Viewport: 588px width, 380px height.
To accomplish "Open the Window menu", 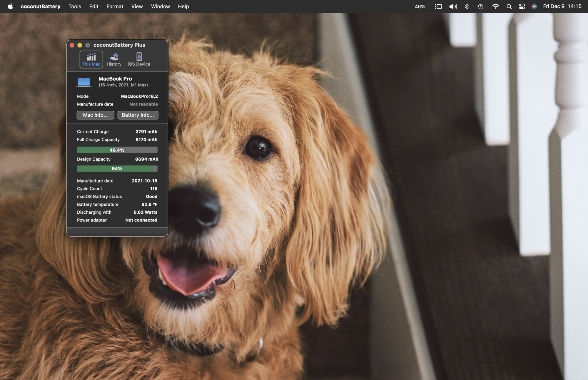I will coord(160,6).
